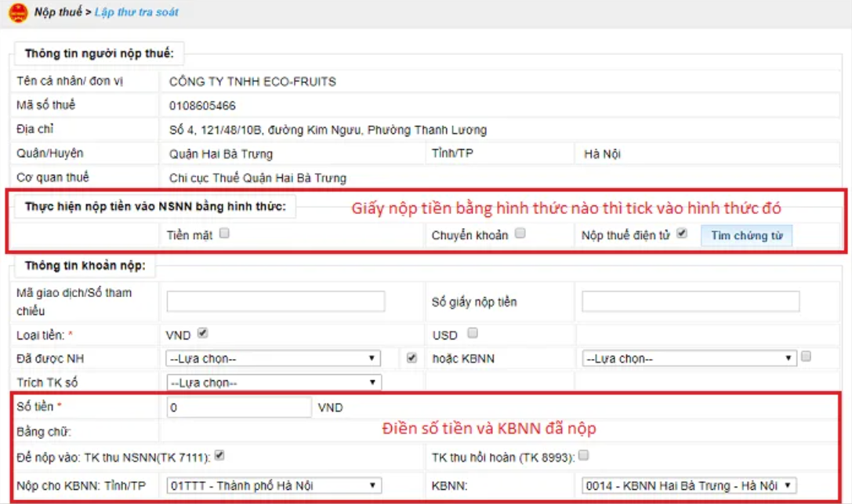Viewport: 852px width, 504px height.
Task: Select the USD currency checkbox
Action: point(473,333)
